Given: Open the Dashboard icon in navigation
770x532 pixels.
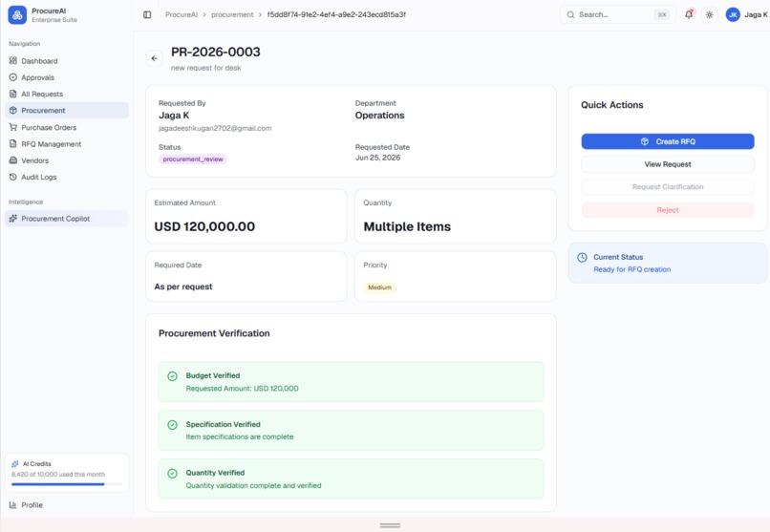Looking at the screenshot, I should pos(13,61).
